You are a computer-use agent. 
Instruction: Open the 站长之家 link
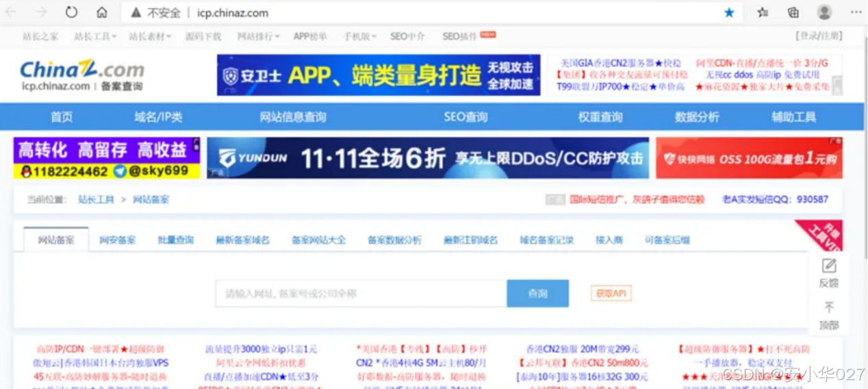(x=40, y=36)
